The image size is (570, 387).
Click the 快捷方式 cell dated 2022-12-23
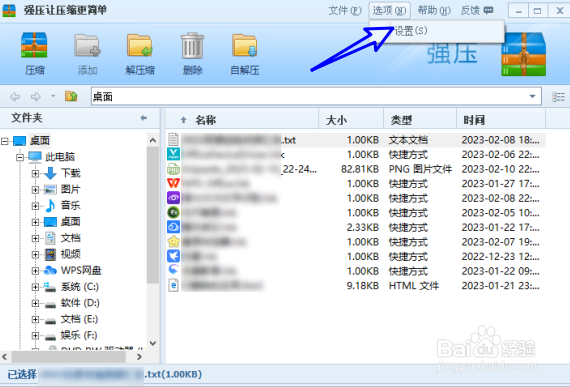click(408, 257)
